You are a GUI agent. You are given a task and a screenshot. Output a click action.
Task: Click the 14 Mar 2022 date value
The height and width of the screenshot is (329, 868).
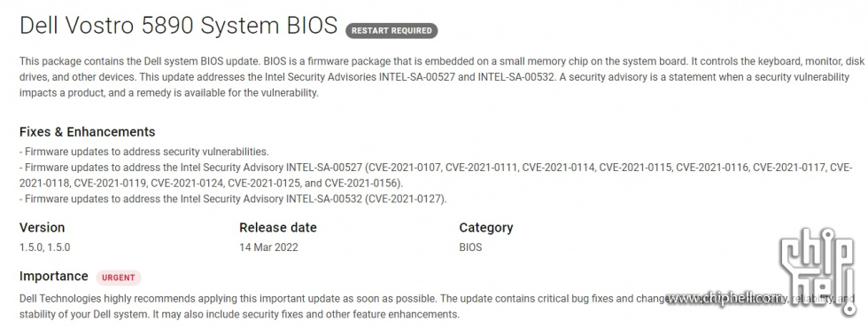click(268, 247)
